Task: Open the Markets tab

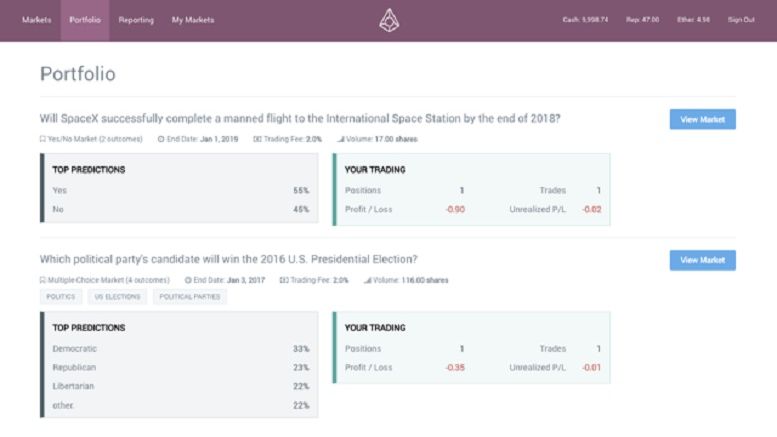Action: 37,20
